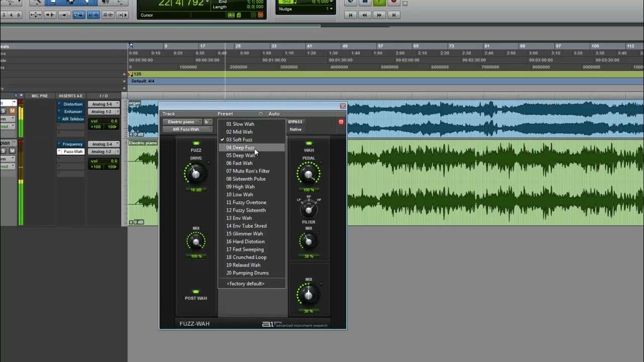Open the insert position 'b' selector
Viewport: 644px width, 362px height.
(208, 122)
